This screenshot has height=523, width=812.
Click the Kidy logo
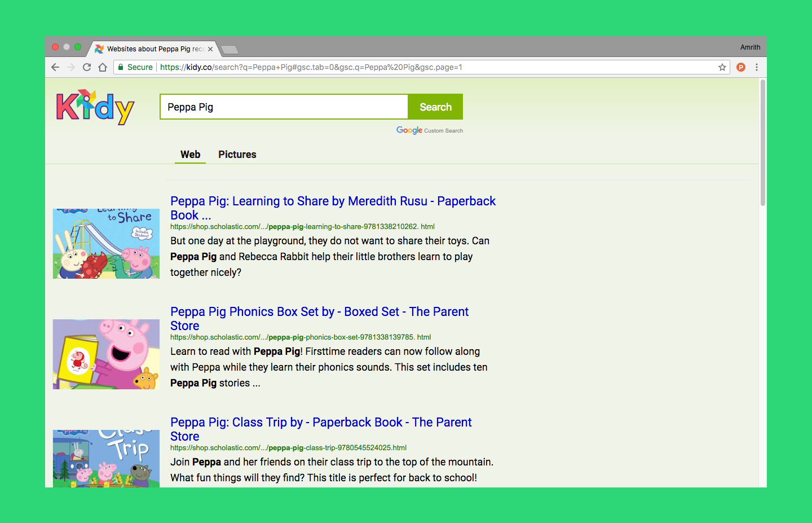point(95,107)
